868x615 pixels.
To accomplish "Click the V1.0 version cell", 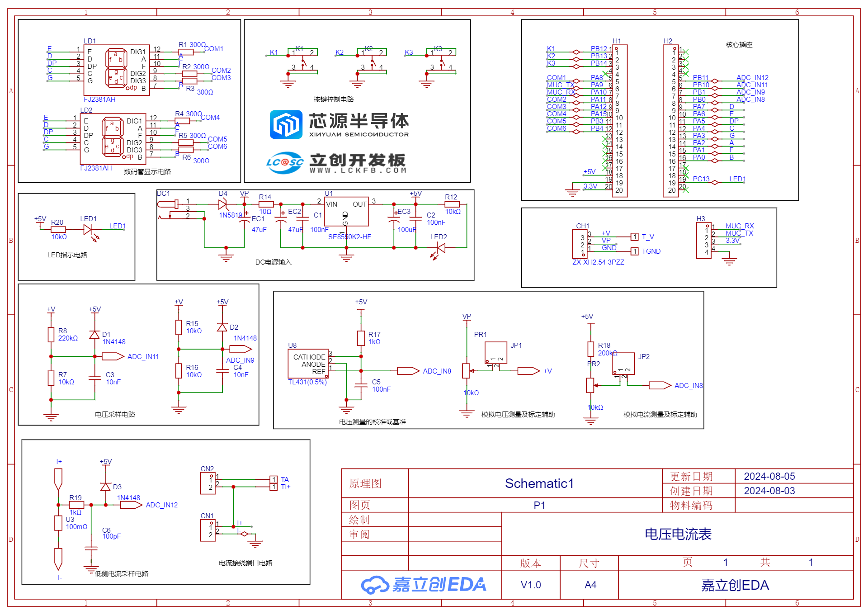I will (x=531, y=585).
